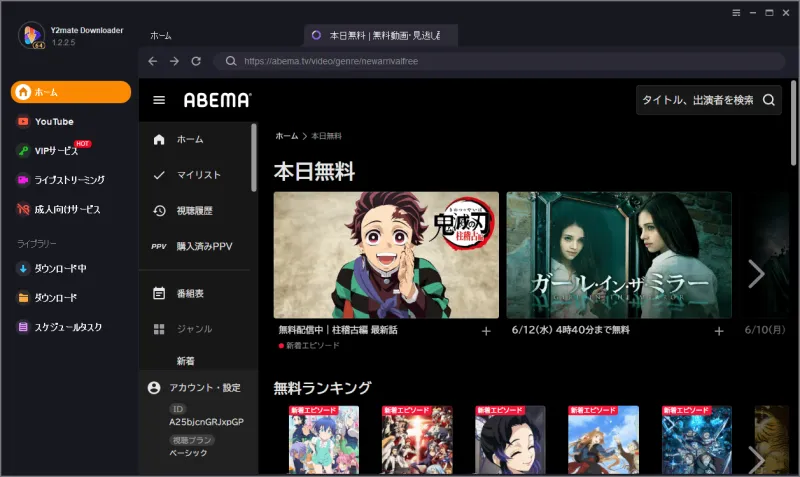Focus the abema.tv URL address field
Viewport: 800px width, 477px height.
499,61
